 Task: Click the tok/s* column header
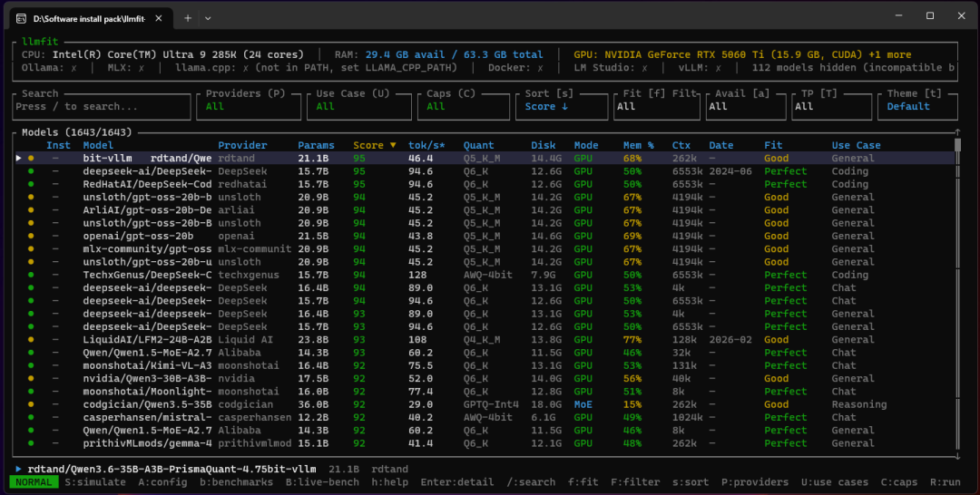tap(426, 145)
